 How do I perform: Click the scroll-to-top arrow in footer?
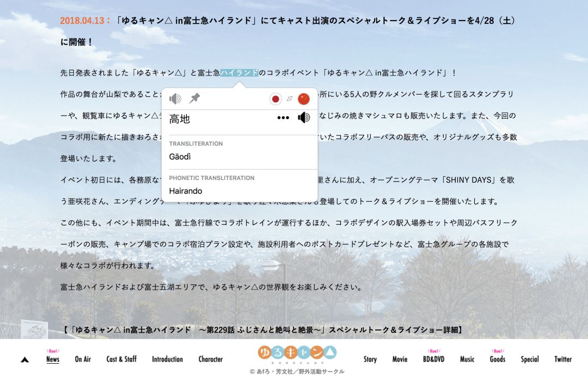24,360
